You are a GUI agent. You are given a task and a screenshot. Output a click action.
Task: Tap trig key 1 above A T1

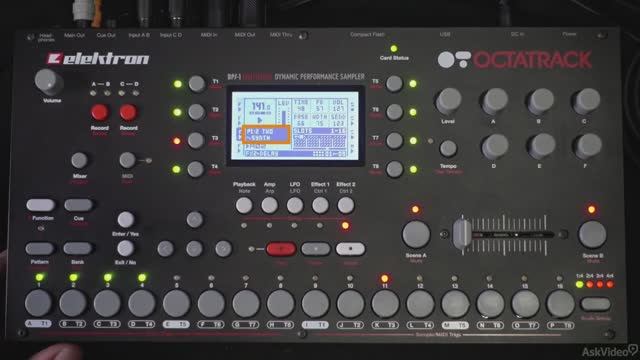point(38,303)
